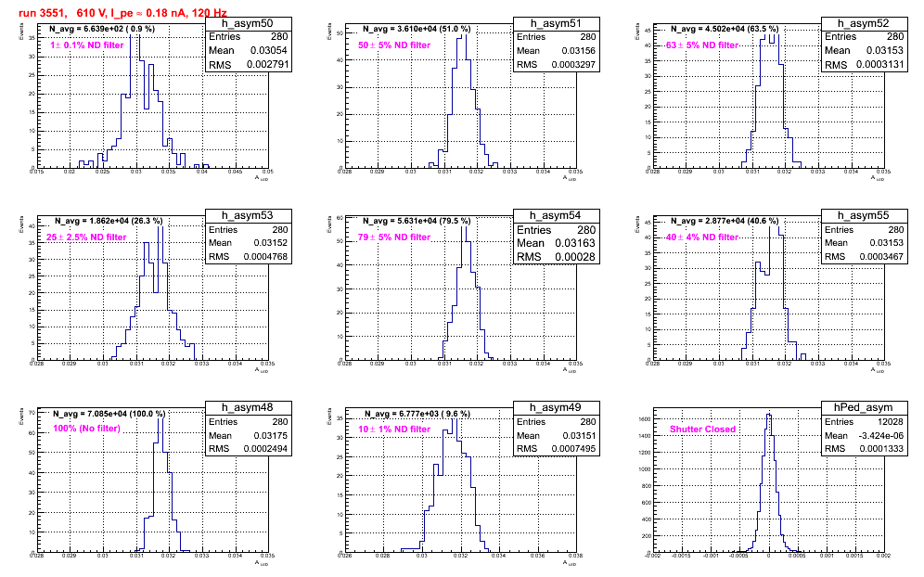
Task: Click Mean value 0.03151 in h_asym49
Action: click(x=578, y=436)
